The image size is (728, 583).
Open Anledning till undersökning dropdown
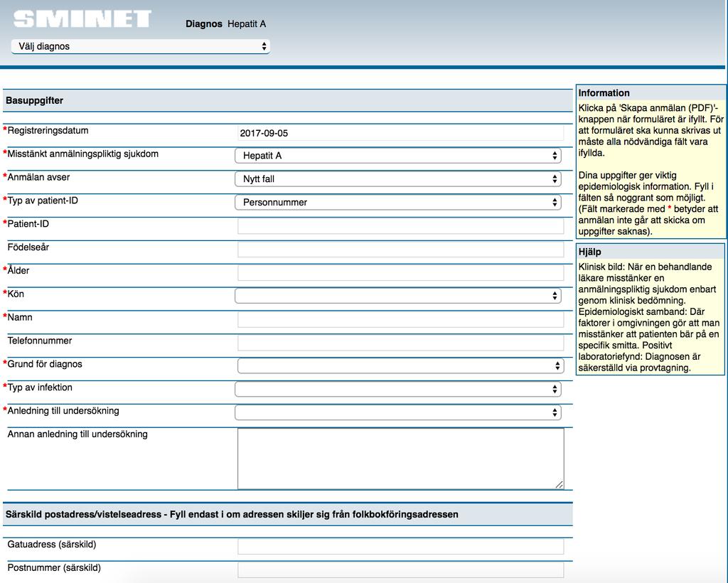pos(398,412)
